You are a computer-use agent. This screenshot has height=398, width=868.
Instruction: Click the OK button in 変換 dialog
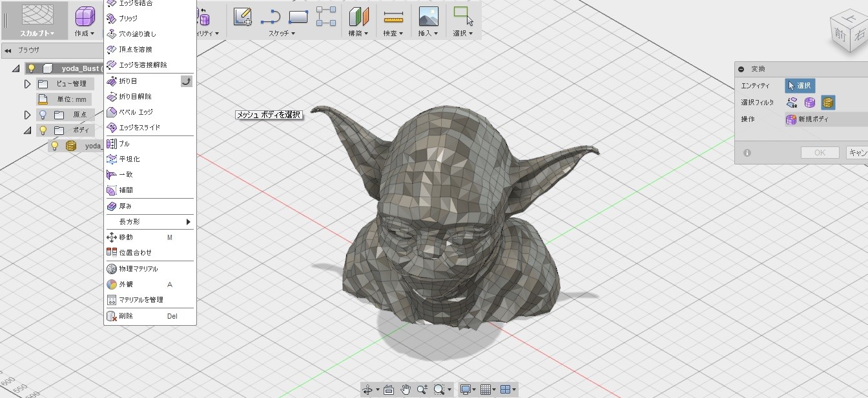(820, 153)
